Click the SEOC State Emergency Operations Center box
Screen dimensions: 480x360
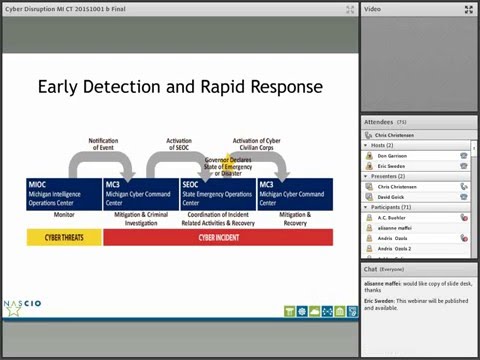pos(218,194)
